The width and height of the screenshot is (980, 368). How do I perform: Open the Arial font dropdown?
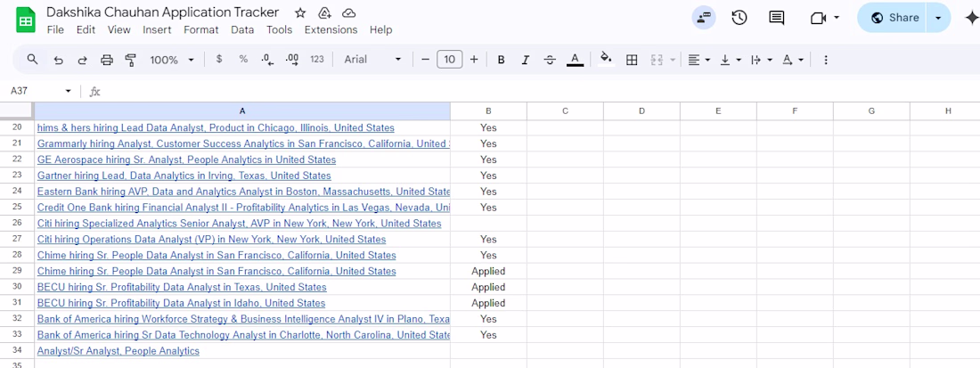[x=372, y=60]
